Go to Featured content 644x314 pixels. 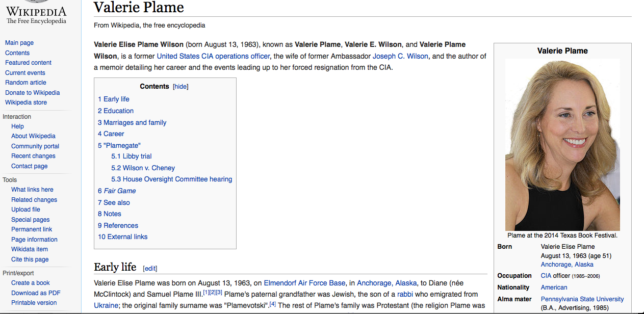pyautogui.click(x=29, y=63)
